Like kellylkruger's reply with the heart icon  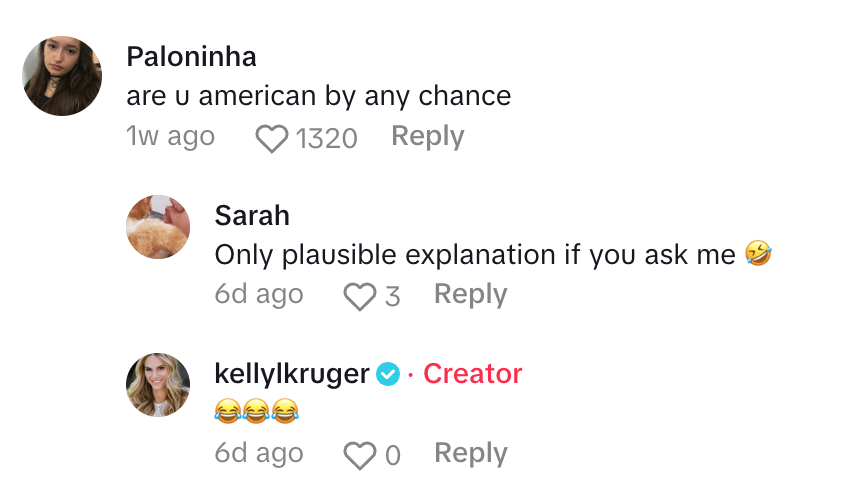(x=358, y=456)
